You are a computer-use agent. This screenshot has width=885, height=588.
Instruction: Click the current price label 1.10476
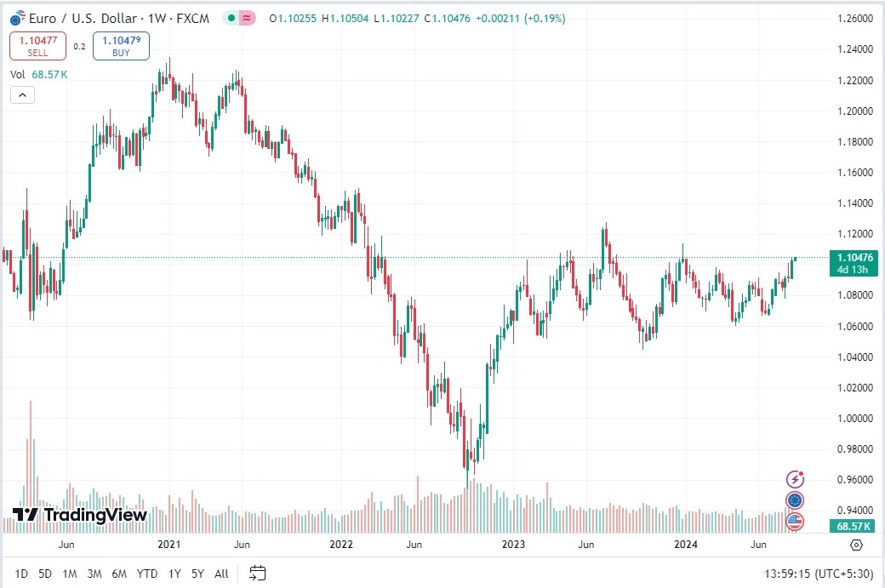[x=855, y=257]
